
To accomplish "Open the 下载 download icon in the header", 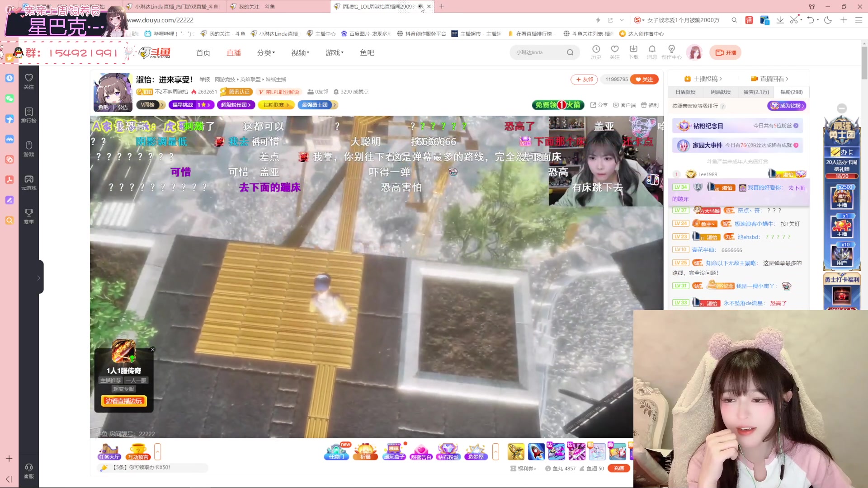I will point(633,52).
